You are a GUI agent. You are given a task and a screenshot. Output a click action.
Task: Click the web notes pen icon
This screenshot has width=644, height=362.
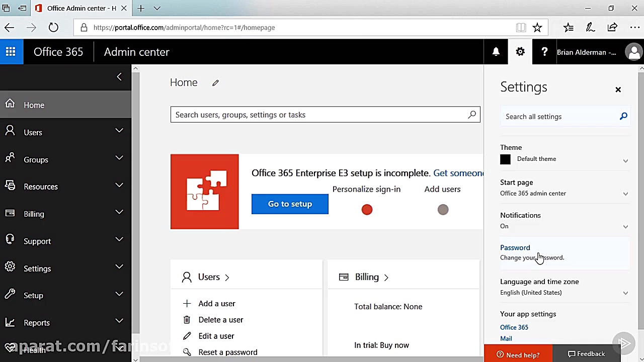point(591,28)
